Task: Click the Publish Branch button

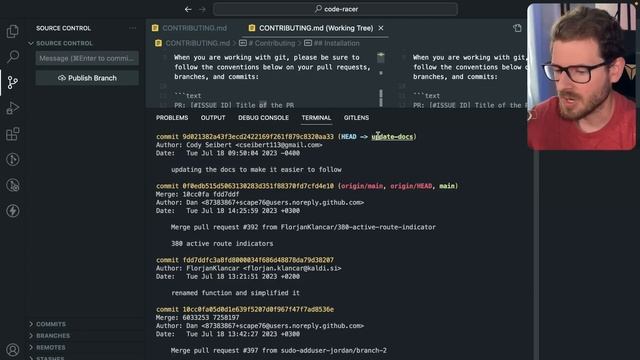Action: pyautogui.click(x=87, y=78)
